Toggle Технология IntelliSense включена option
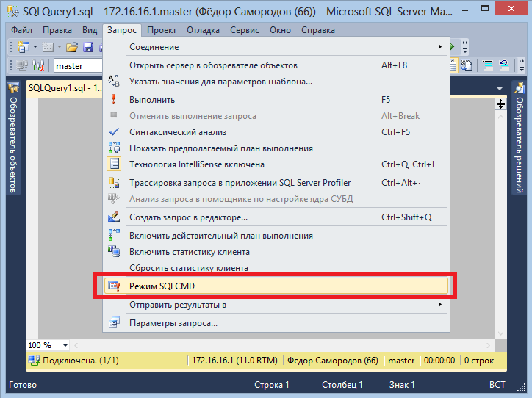This screenshot has width=532, height=398. pyautogui.click(x=276, y=164)
